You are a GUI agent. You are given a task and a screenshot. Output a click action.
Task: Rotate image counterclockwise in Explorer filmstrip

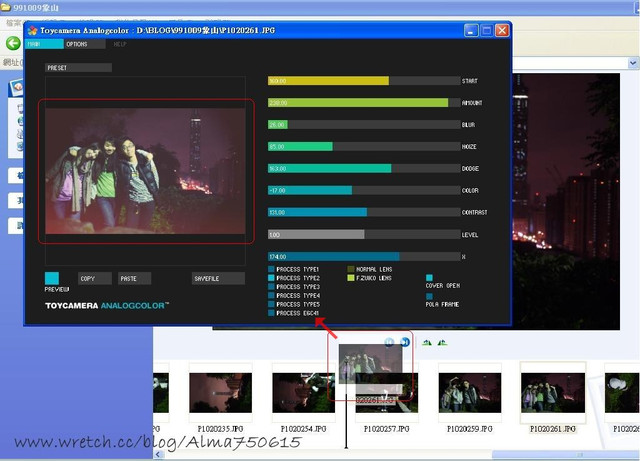click(442, 343)
